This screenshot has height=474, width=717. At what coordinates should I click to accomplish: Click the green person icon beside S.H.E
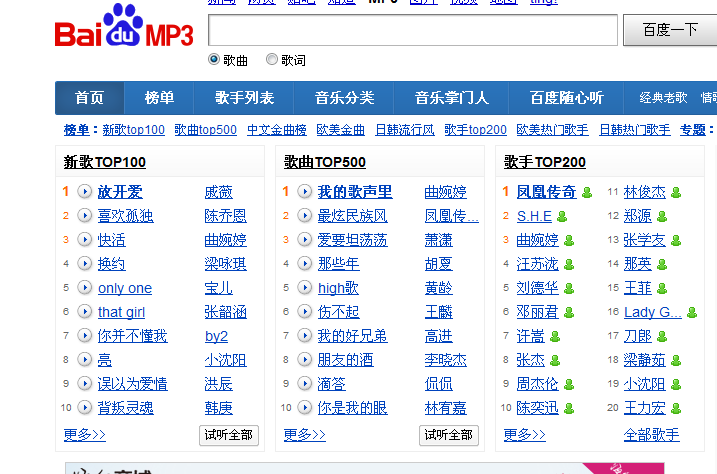click(562, 216)
